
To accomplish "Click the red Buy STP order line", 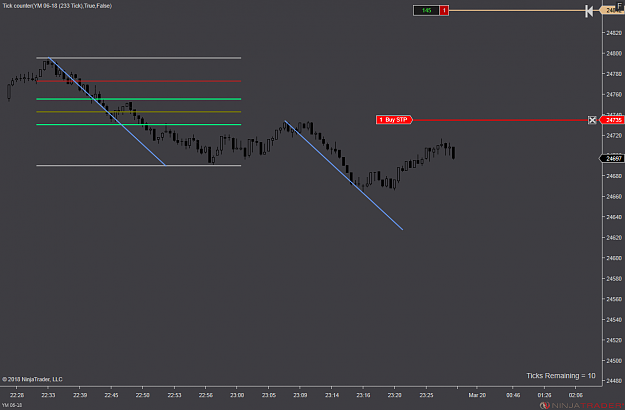I will 500,120.
